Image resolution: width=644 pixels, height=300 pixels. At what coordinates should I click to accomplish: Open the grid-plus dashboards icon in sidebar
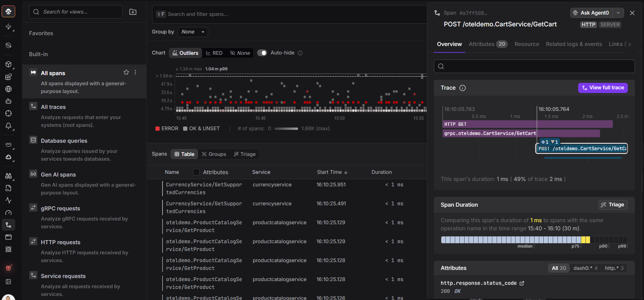click(x=8, y=77)
